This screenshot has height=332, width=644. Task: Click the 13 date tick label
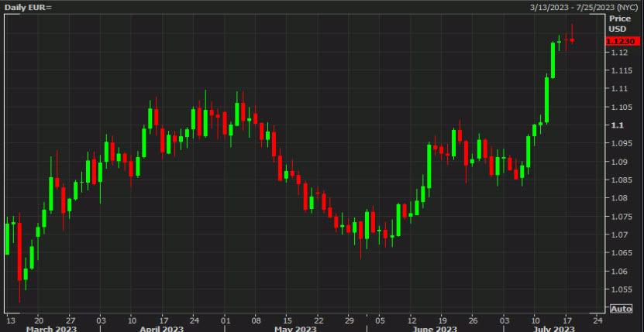[x=10, y=320]
